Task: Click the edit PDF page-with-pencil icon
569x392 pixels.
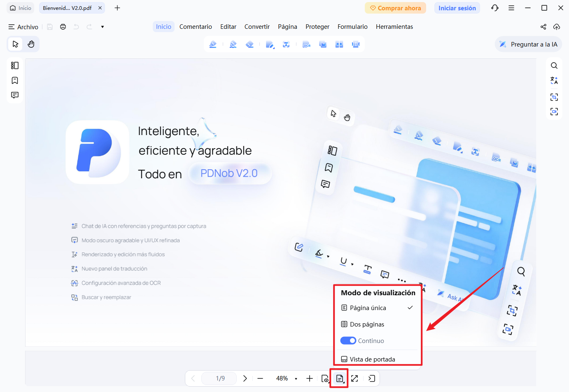Action: 270,44
